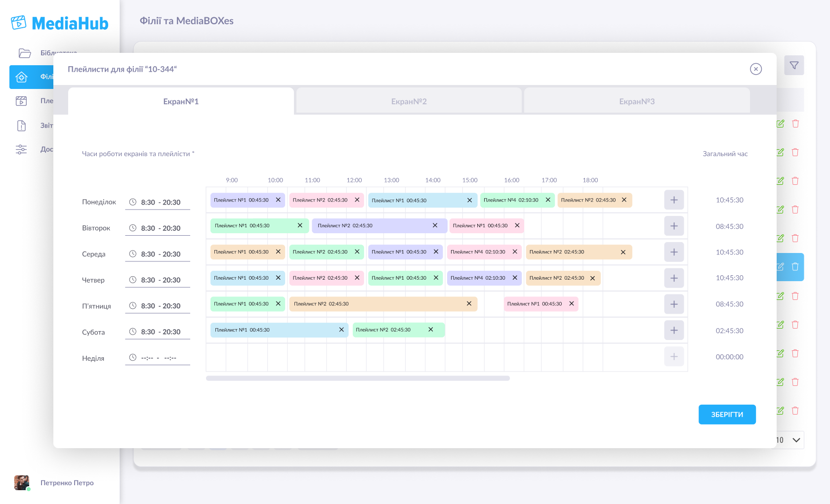Click the horizontal timeline scrollbar

358,378
